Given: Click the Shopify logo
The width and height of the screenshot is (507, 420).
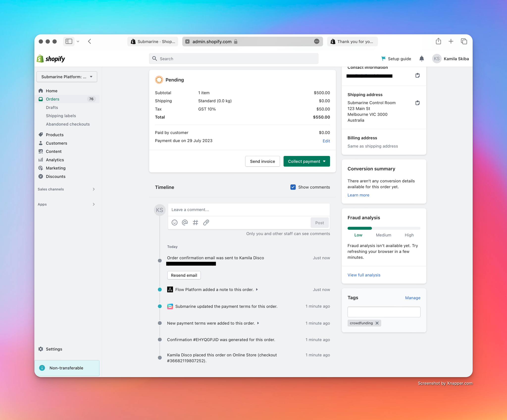Looking at the screenshot, I should click(x=51, y=59).
